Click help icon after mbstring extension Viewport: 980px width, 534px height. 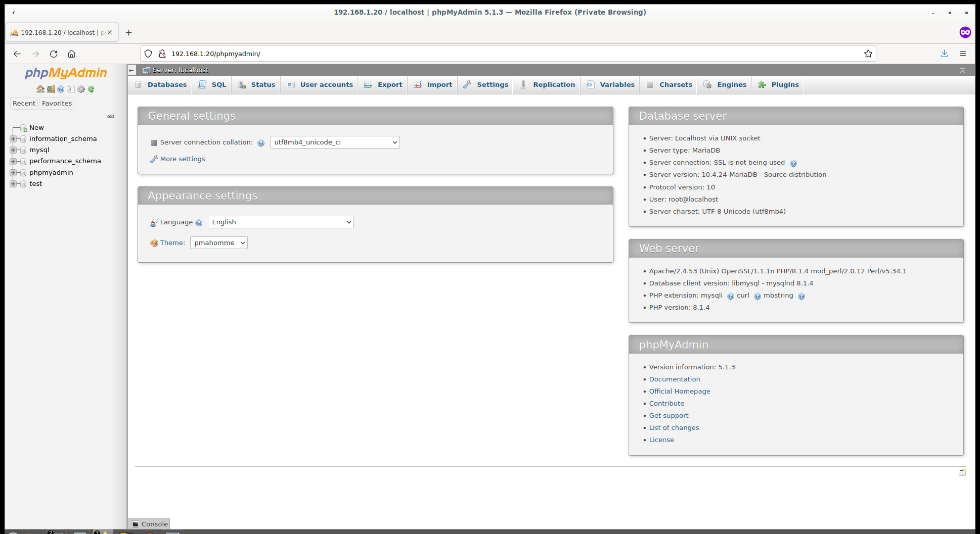click(x=801, y=297)
